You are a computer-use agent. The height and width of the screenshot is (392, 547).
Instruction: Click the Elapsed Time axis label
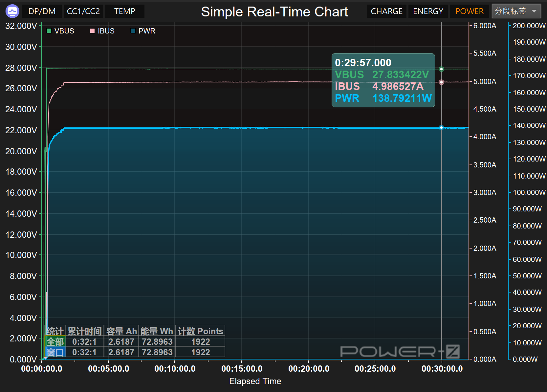click(x=255, y=381)
